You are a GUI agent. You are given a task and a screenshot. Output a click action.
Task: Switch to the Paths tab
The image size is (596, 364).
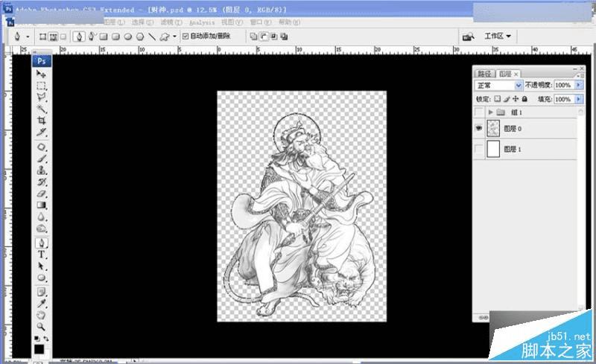(485, 74)
